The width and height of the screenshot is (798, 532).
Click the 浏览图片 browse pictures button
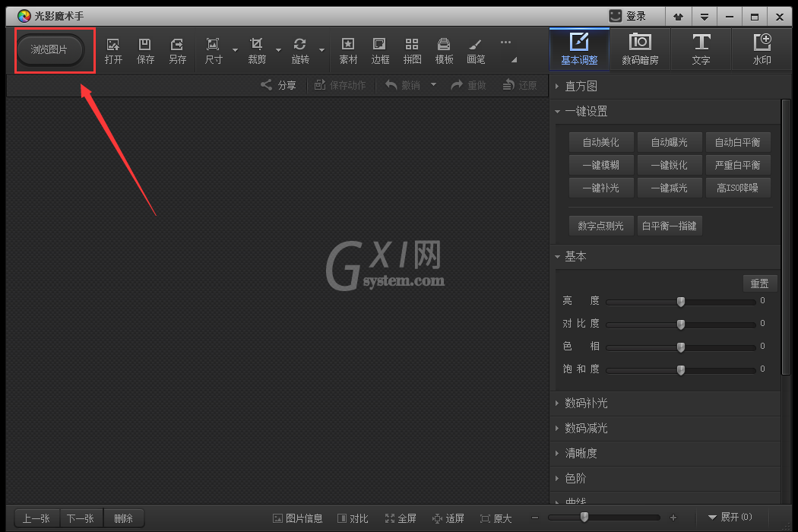click(49, 50)
